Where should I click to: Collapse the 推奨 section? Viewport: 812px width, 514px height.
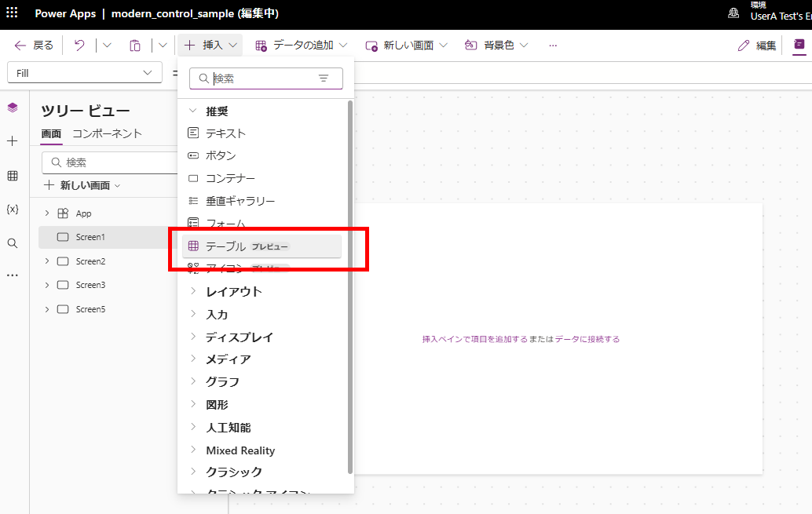193,111
